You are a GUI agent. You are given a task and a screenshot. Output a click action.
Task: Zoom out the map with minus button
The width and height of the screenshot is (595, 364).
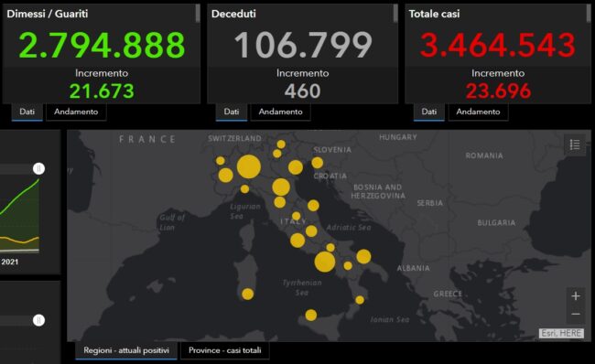[576, 315]
